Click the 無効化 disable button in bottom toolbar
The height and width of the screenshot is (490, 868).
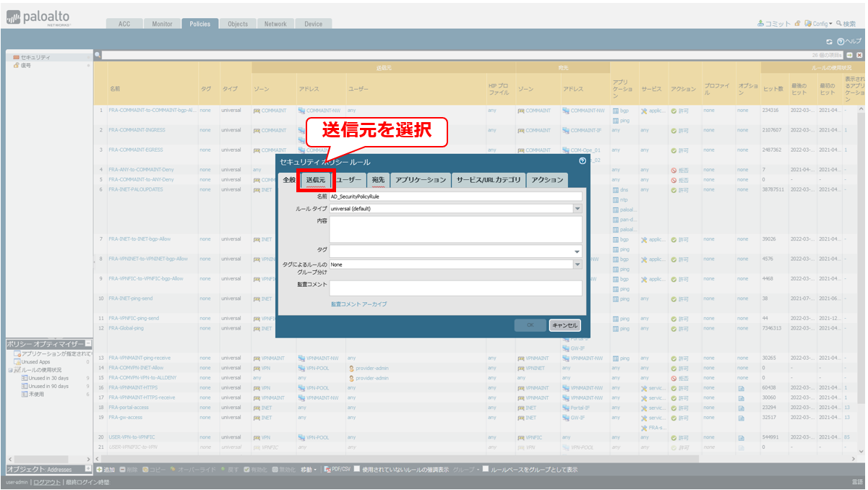pos(284,469)
